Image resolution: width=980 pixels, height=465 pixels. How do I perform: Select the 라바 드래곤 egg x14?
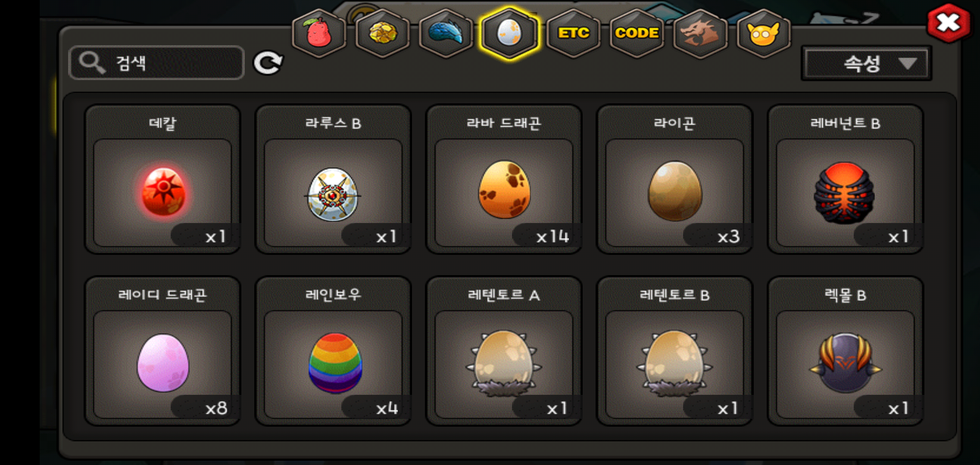coord(504,180)
